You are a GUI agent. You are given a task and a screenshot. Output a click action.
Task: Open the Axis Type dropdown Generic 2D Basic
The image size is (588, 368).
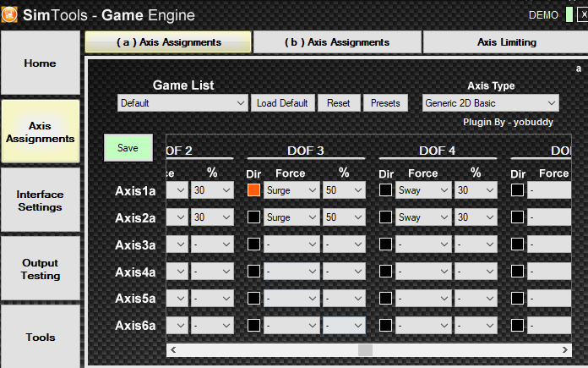[491, 103]
